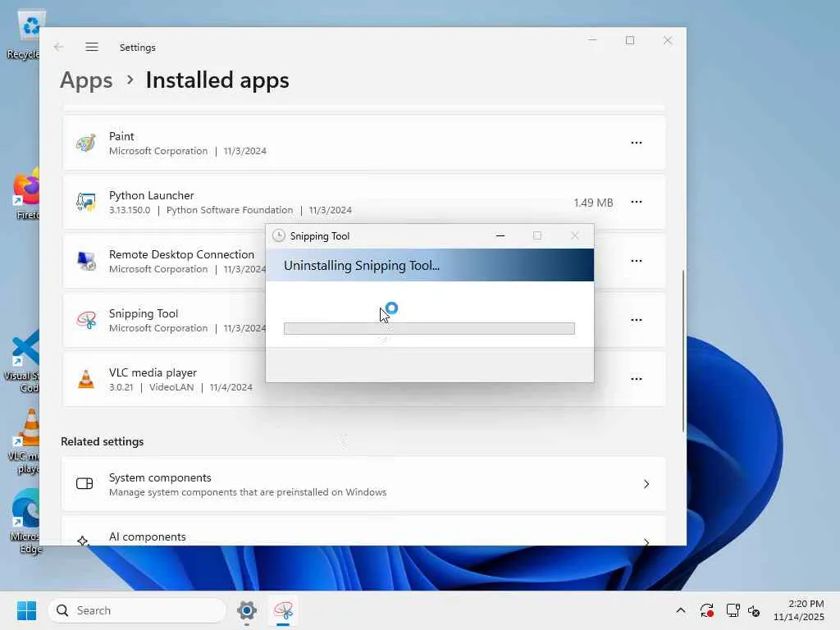This screenshot has width=840, height=630.
Task: Select the VLC media player desktop shortcut
Action: click(x=23, y=442)
